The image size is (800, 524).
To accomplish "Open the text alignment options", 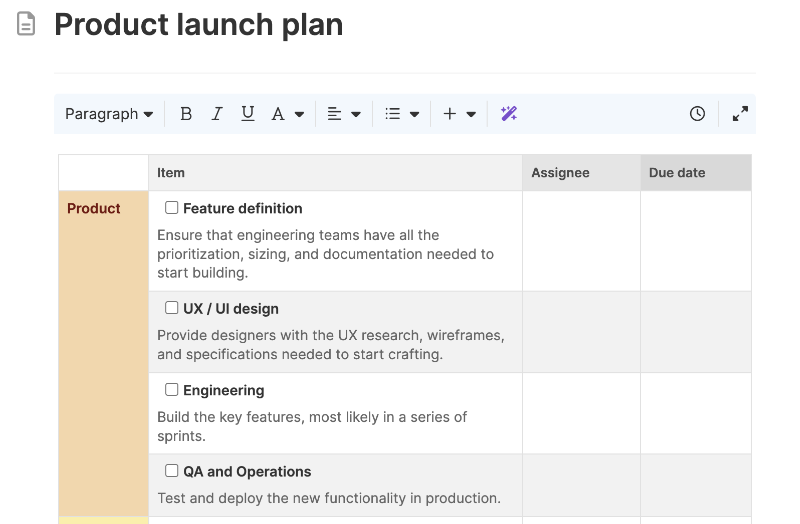I will click(344, 114).
